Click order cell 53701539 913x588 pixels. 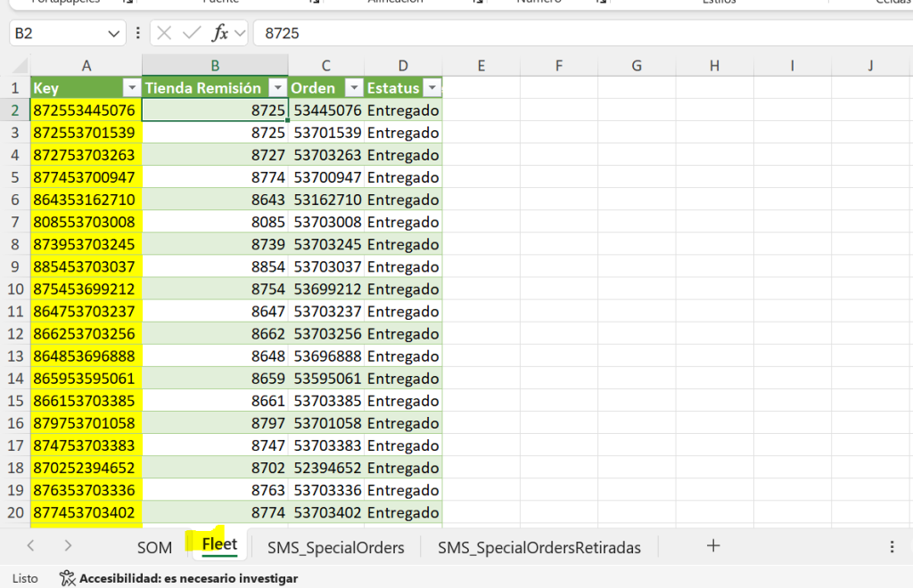(326, 133)
